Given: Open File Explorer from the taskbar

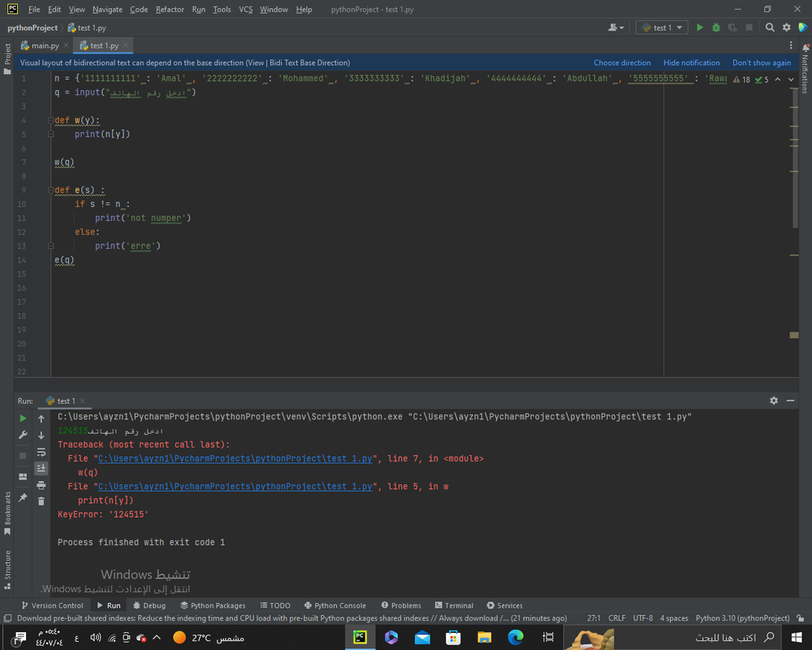Looking at the screenshot, I should pos(484,637).
